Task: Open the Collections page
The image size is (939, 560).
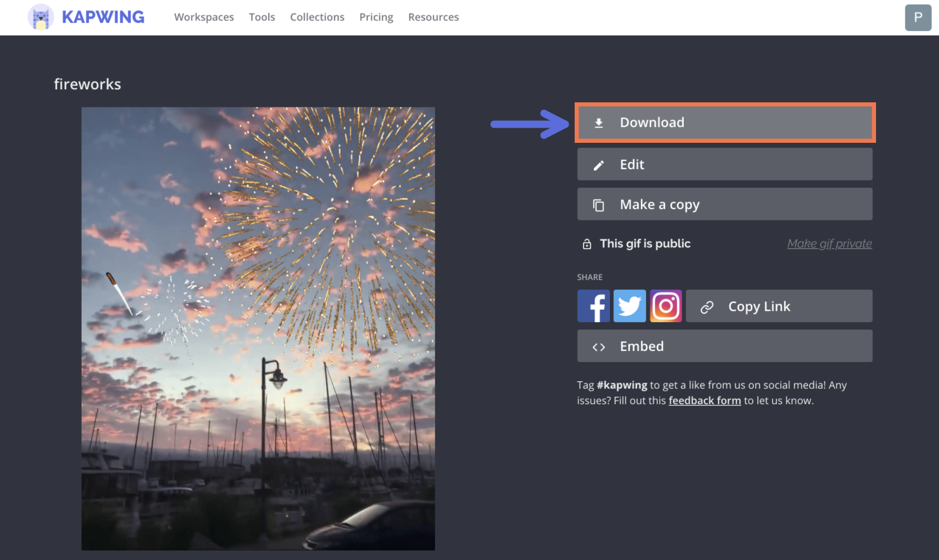Action: [317, 17]
